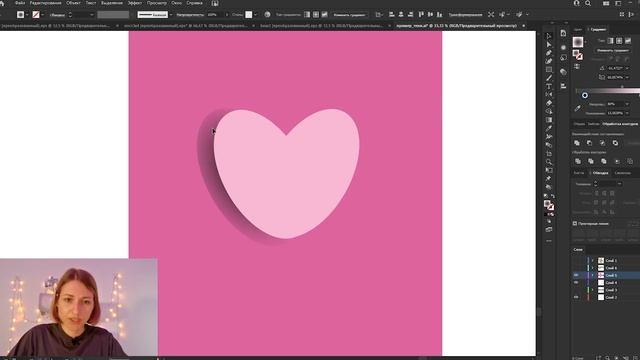640x360 pixels.
Task: Open the Объект menu
Action: (73, 3)
